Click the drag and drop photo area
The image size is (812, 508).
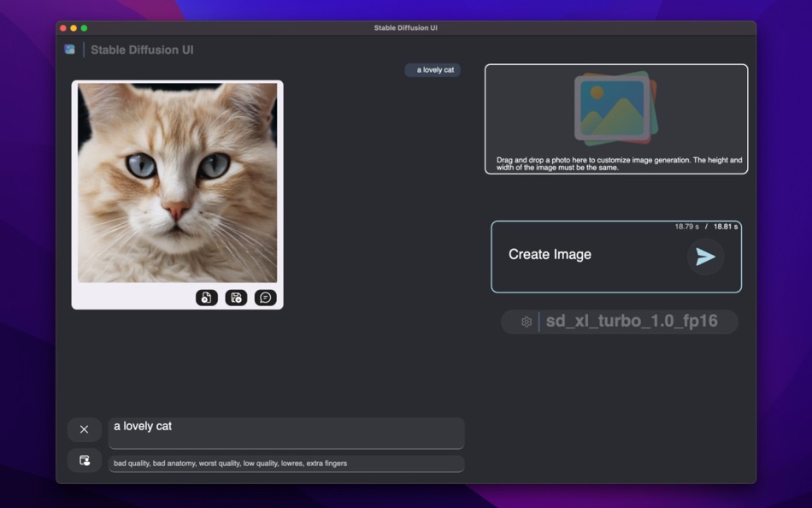coord(615,119)
